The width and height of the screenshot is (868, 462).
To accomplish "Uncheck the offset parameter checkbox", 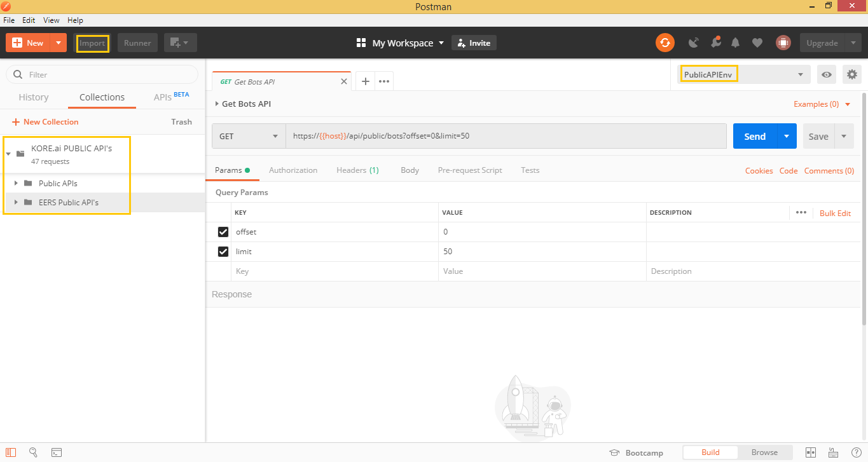I will coord(223,232).
